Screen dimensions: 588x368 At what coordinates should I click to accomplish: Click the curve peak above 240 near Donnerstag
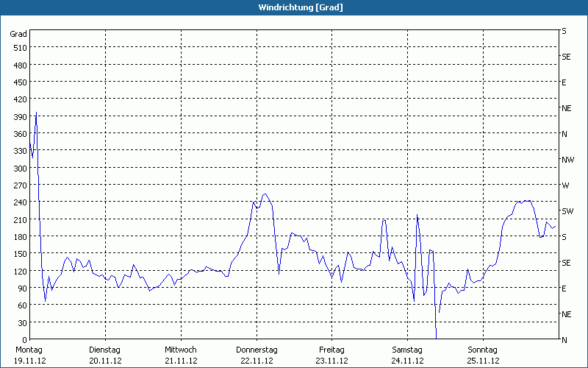click(x=265, y=194)
